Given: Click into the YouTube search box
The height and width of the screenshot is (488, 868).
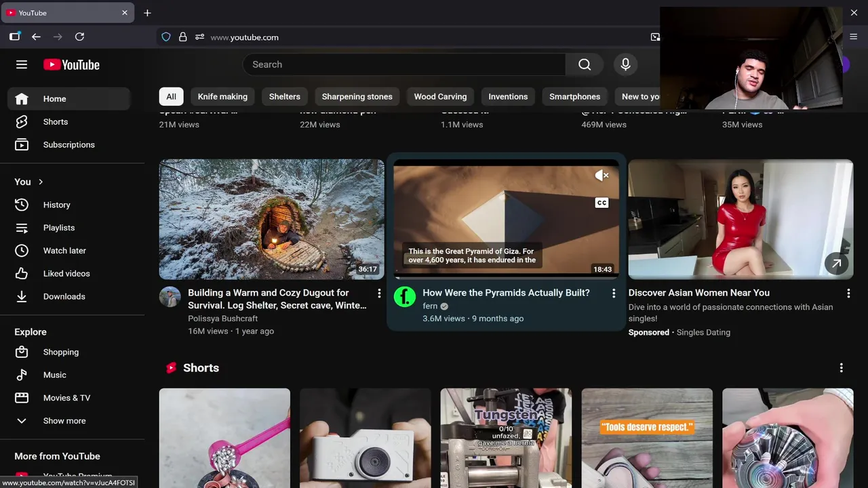Looking at the screenshot, I should pyautogui.click(x=404, y=64).
